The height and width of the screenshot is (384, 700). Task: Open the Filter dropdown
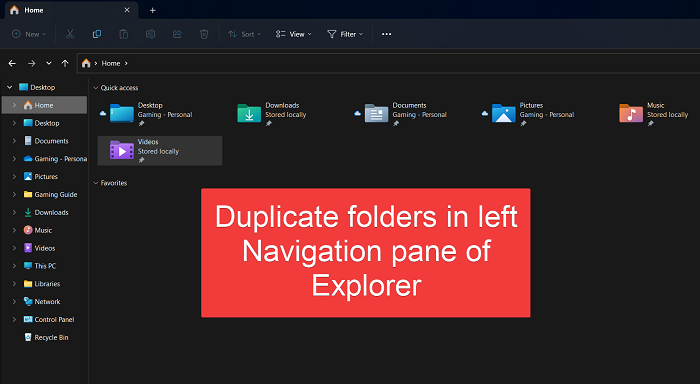[345, 34]
